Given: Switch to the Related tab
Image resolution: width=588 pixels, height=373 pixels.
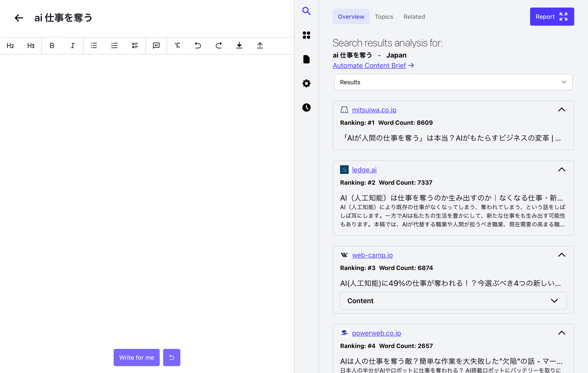Looking at the screenshot, I should [x=414, y=16].
